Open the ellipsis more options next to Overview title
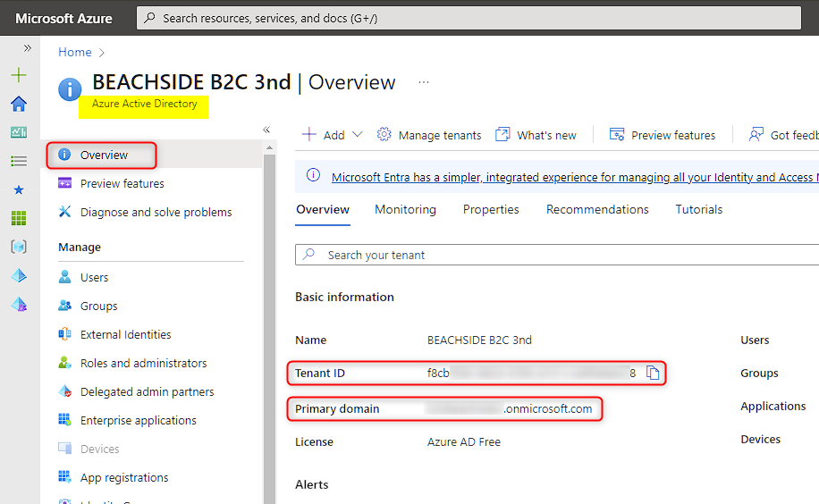This screenshot has width=819, height=504. 424,82
